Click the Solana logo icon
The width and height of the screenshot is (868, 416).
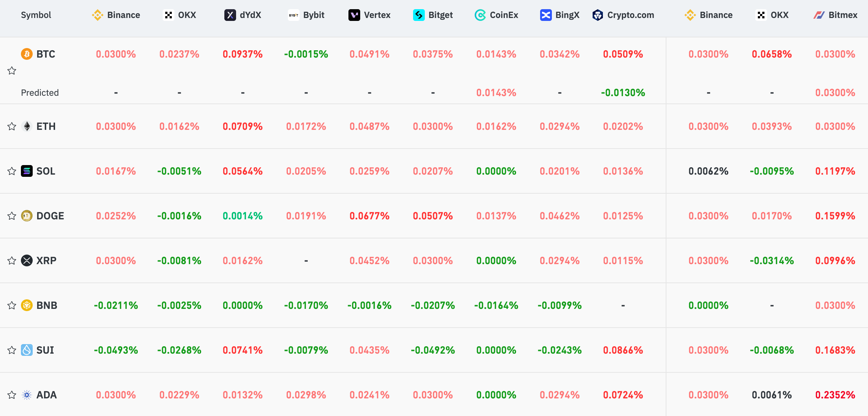coord(26,171)
